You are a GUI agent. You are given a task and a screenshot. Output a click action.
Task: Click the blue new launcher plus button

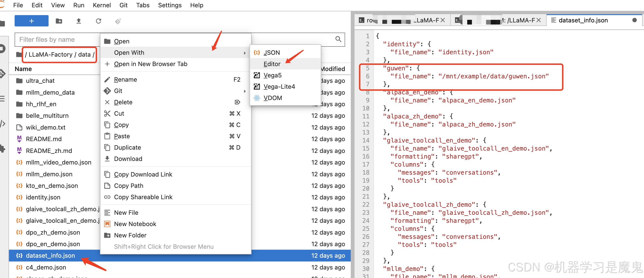[32, 21]
